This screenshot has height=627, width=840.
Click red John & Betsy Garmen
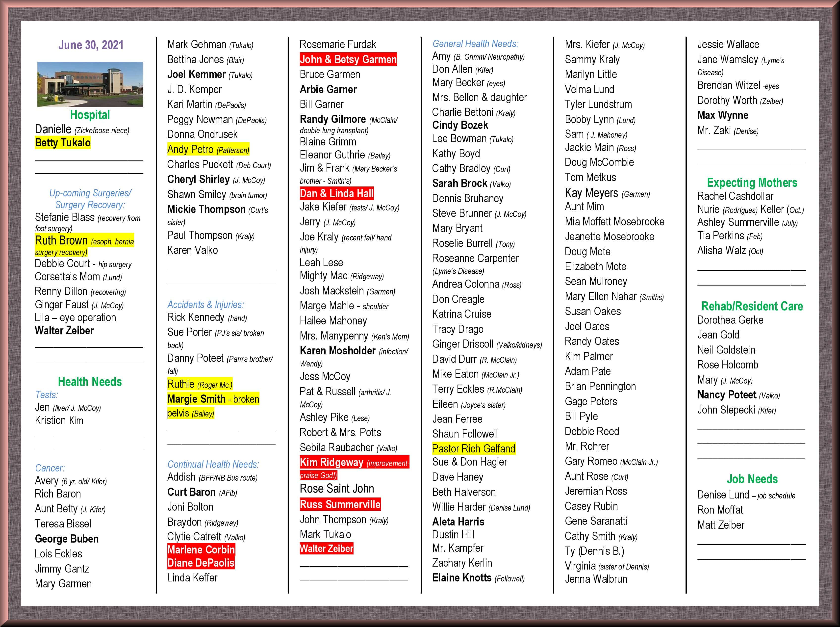348,59
